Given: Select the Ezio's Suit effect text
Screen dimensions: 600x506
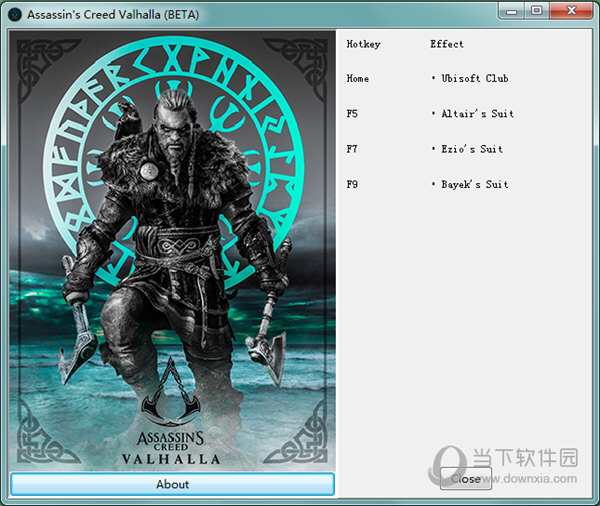Looking at the screenshot, I should pyautogui.click(x=471, y=149).
